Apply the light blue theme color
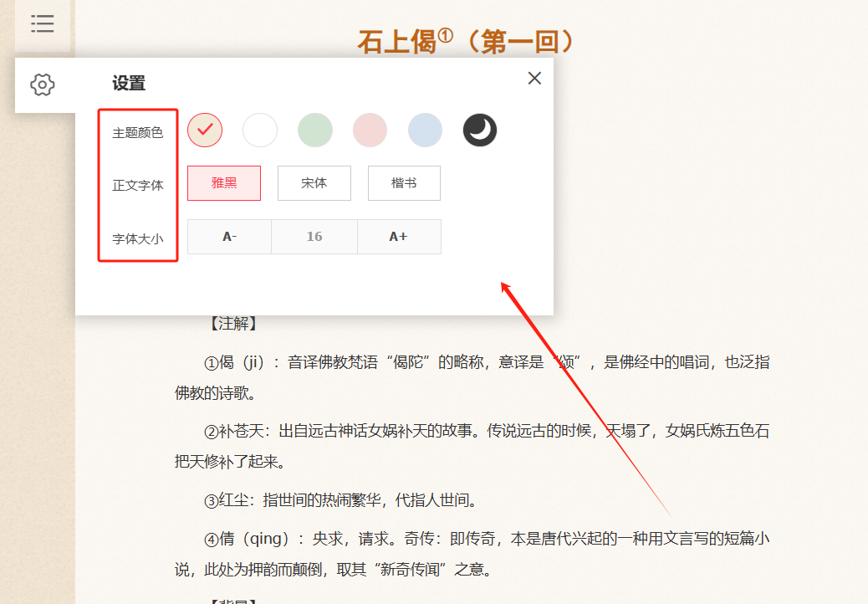 point(425,131)
